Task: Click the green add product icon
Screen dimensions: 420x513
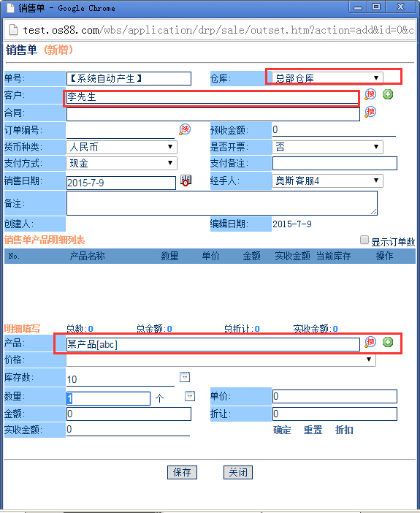Action: coord(388,342)
